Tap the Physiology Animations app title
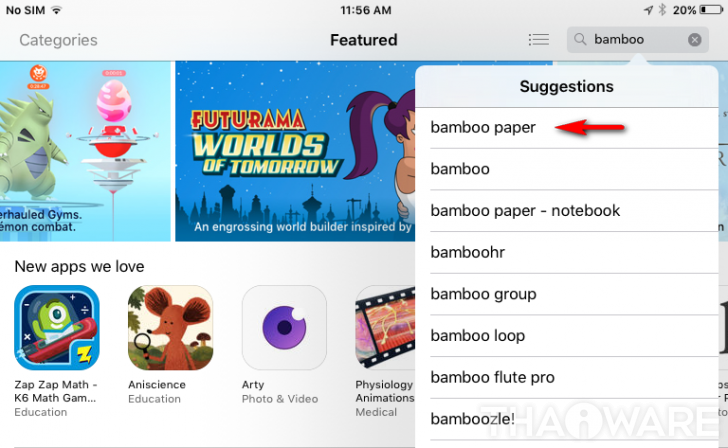This screenshot has height=448, width=728. [x=384, y=391]
